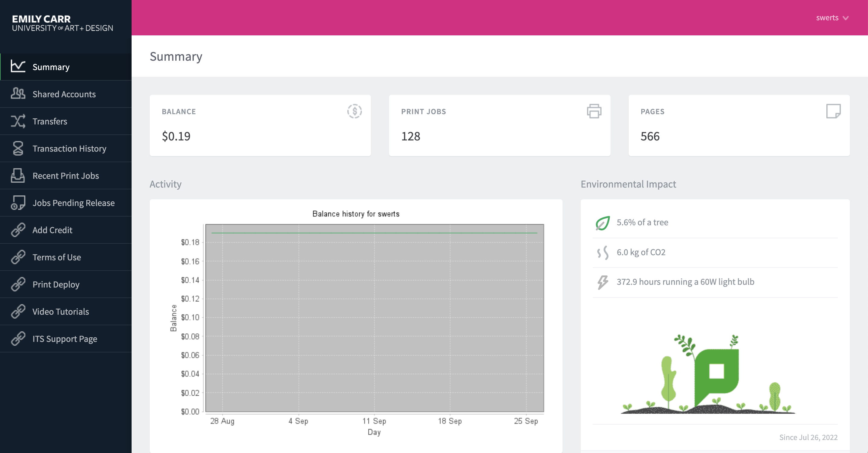Click the printer icon on Print Jobs card
Screen dimensions: 868x453
594,111
